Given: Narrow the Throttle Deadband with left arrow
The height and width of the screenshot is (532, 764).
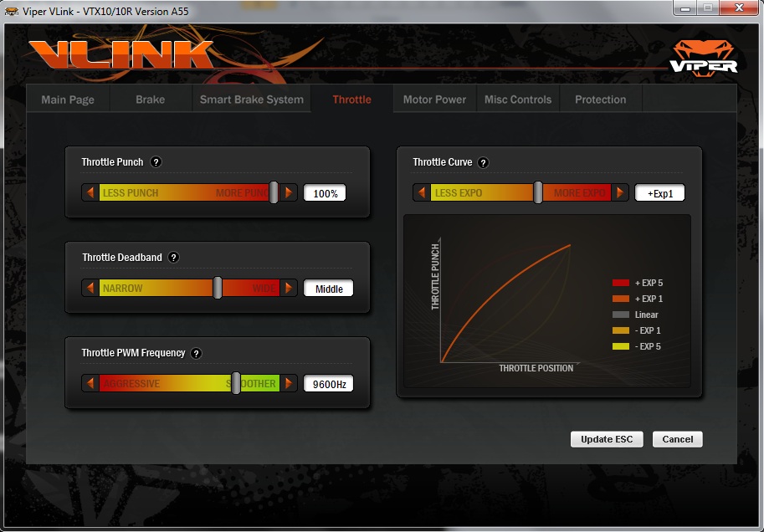Looking at the screenshot, I should coord(90,288).
